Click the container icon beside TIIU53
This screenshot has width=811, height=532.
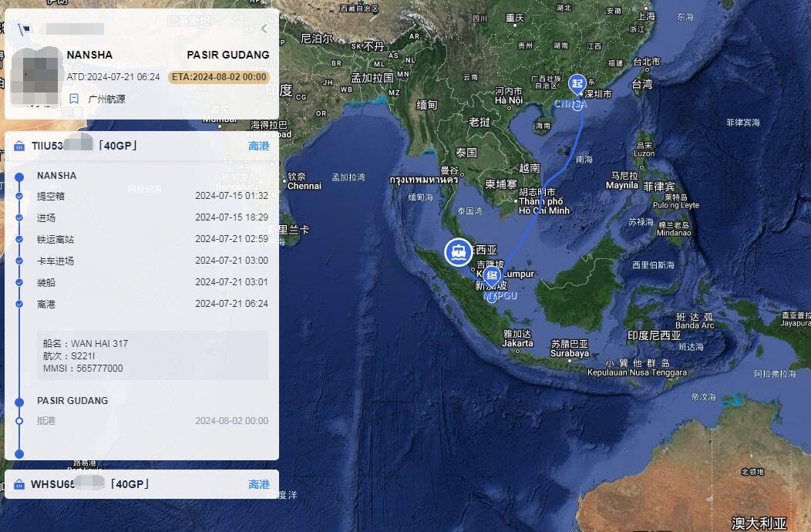[x=20, y=146]
